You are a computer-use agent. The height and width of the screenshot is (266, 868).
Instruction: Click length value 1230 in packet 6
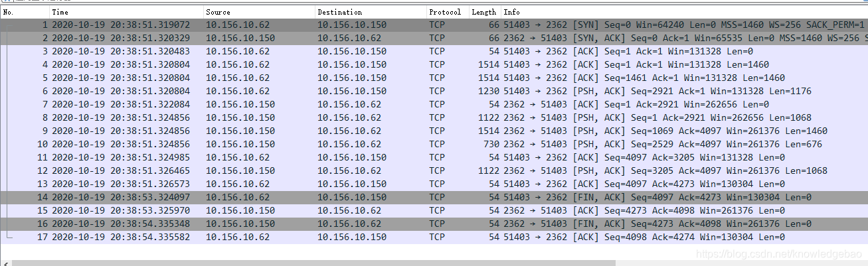[489, 91]
